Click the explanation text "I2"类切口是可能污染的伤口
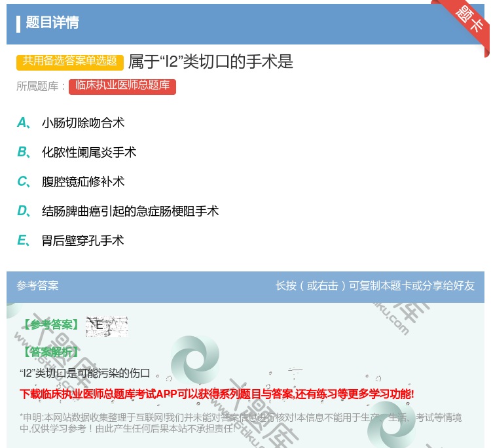This screenshot has width=491, height=448. (85, 373)
